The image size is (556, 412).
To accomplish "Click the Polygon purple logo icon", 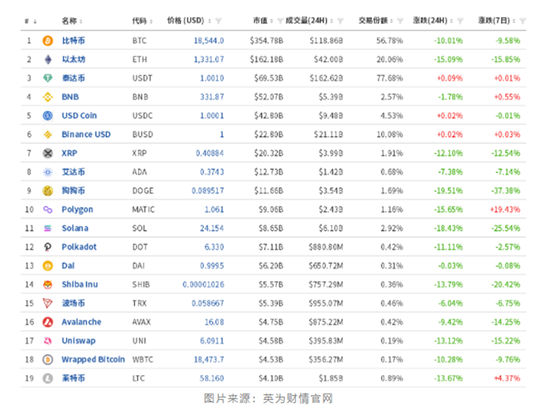I will pyautogui.click(x=48, y=210).
